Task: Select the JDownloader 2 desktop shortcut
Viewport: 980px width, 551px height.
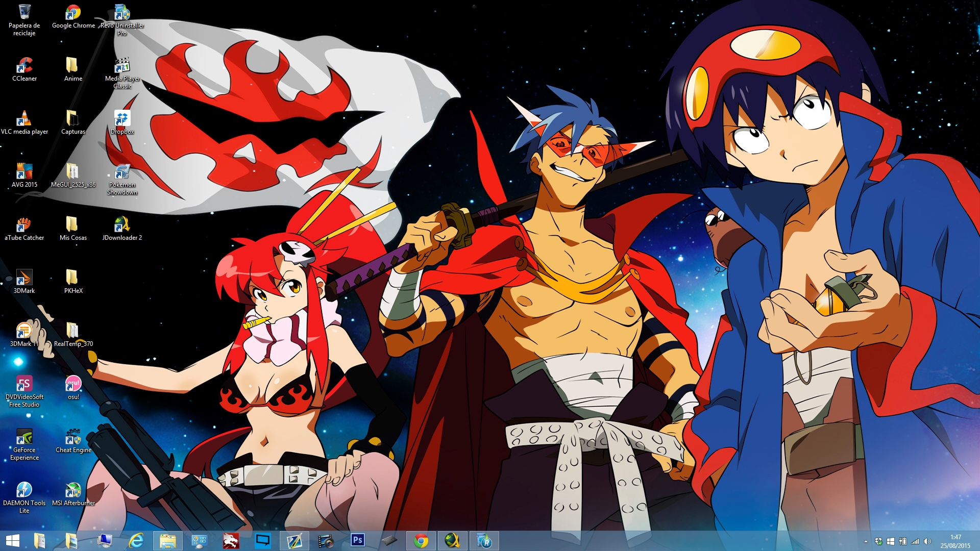Action: tap(122, 229)
